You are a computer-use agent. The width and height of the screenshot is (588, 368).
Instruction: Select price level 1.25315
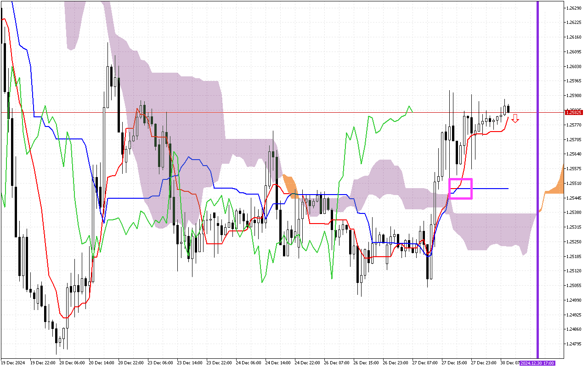tap(574, 227)
